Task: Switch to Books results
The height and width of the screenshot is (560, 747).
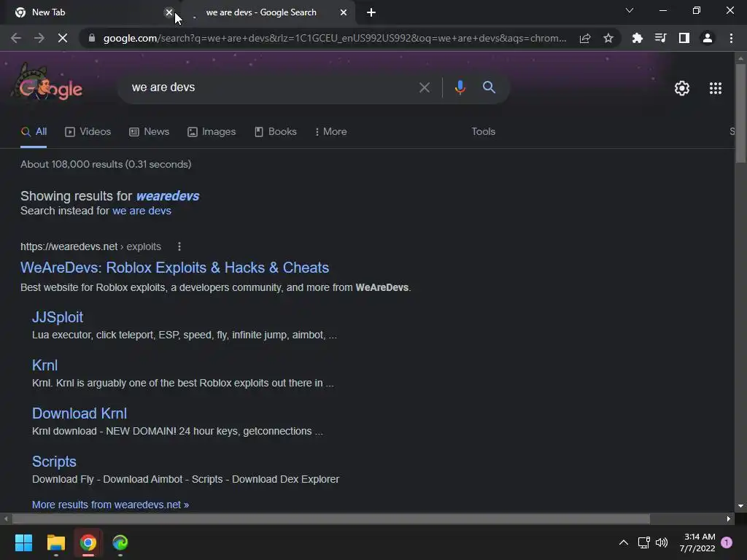Action: (x=276, y=132)
